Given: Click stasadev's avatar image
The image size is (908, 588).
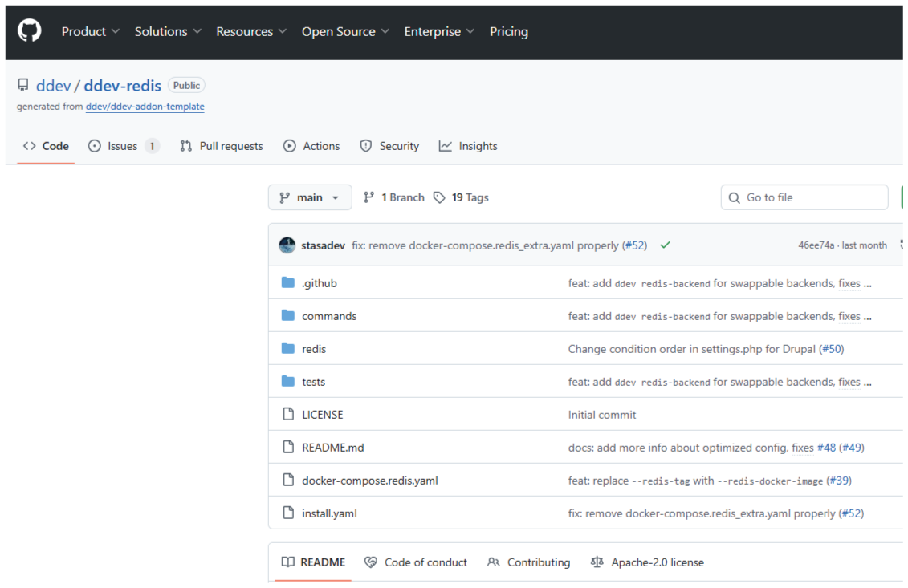Looking at the screenshot, I should coord(287,245).
